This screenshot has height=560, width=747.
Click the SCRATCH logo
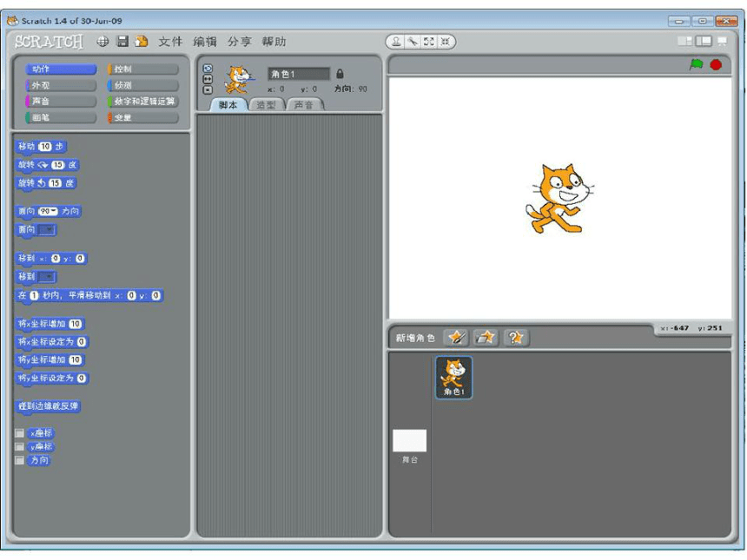[x=49, y=42]
